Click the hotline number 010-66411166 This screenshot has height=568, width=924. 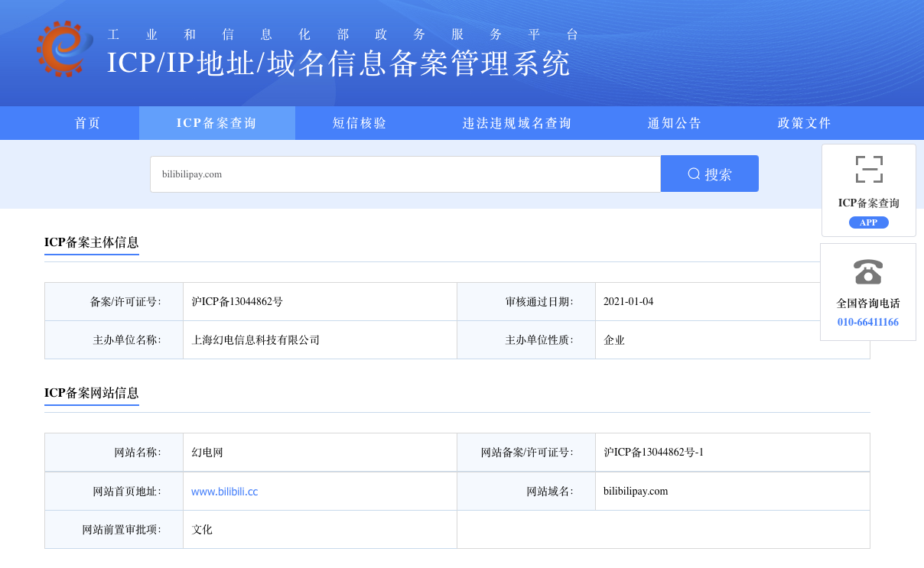[x=868, y=323]
